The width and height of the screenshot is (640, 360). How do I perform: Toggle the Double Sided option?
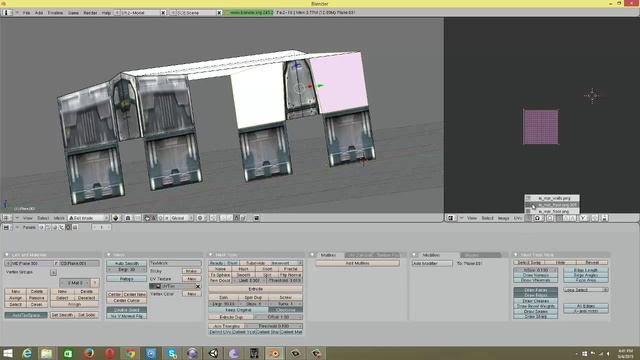[127, 310]
